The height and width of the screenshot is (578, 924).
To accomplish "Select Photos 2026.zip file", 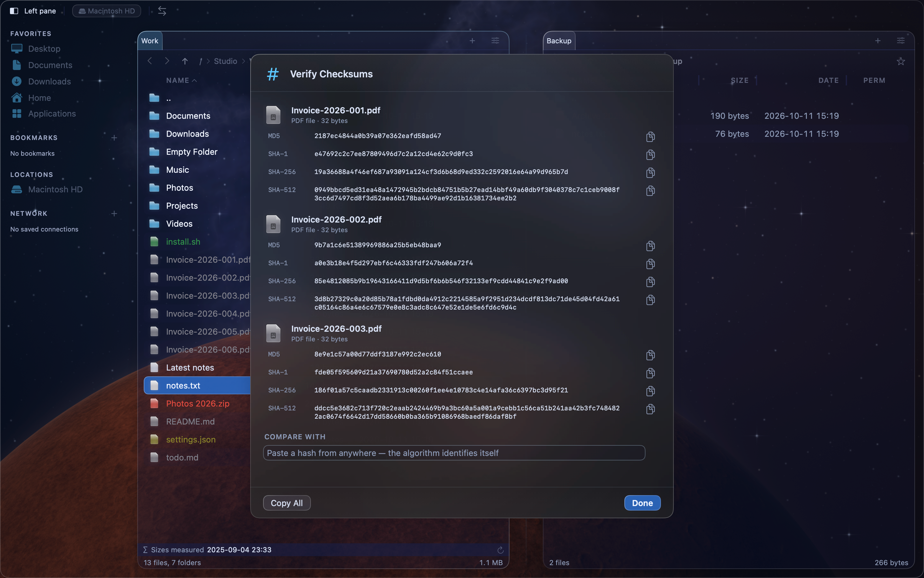I will click(x=197, y=403).
